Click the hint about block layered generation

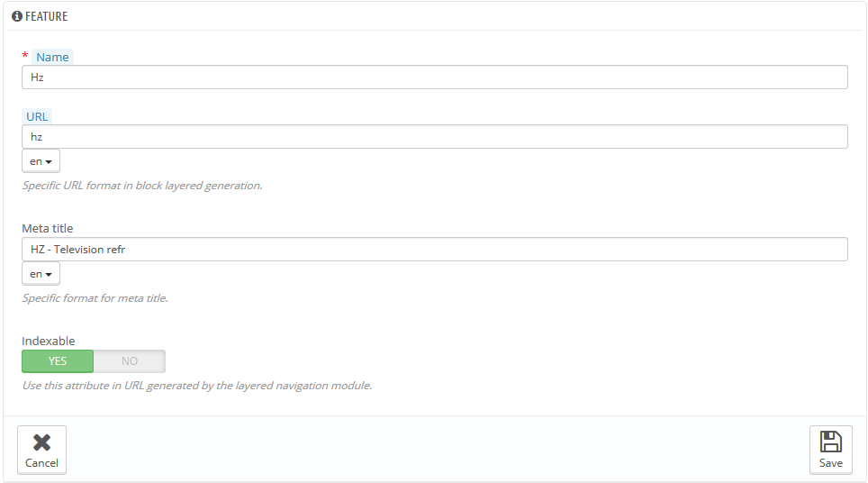[x=142, y=186]
